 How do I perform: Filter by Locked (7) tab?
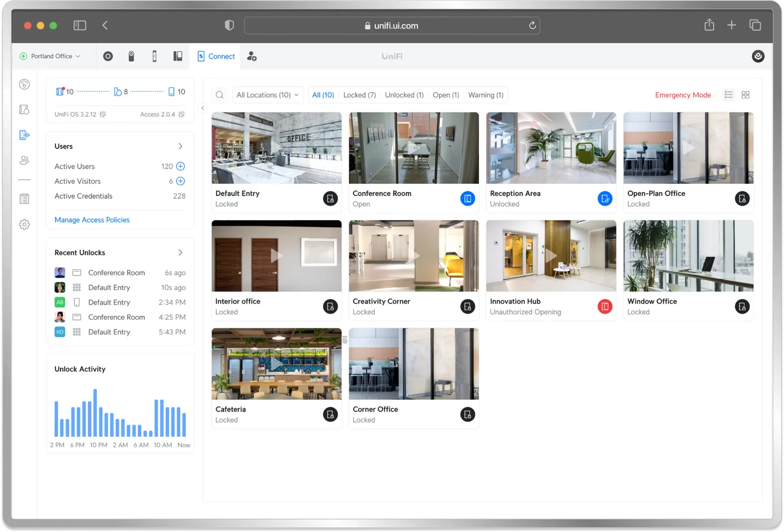click(x=360, y=95)
